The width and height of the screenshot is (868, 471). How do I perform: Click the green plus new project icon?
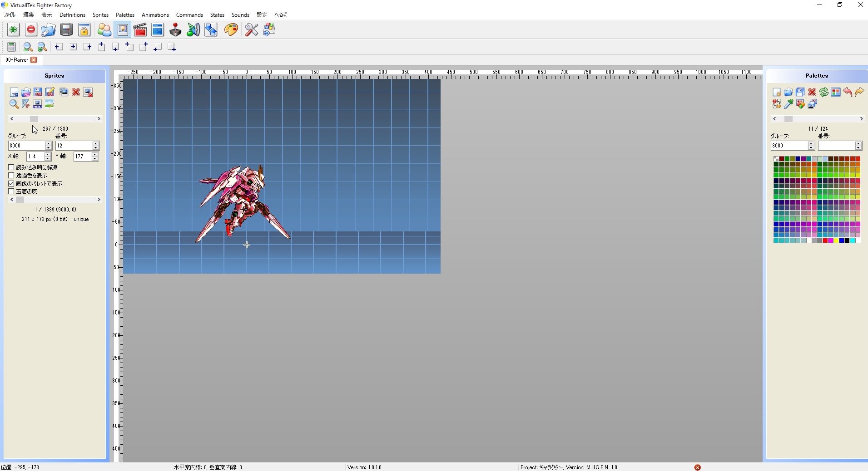tap(13, 30)
